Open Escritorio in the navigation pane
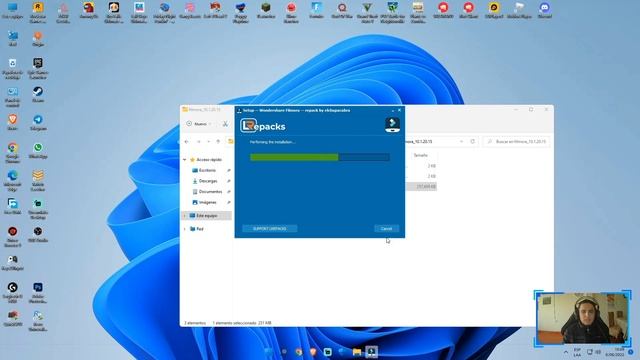Screen dimensions: 640x360 (207, 170)
